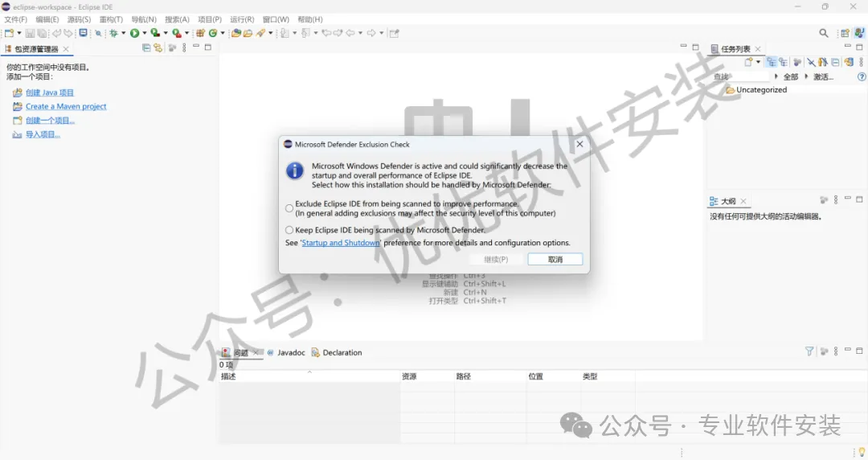Click New Task icon in Task List
The height and width of the screenshot is (460, 868).
tap(748, 61)
